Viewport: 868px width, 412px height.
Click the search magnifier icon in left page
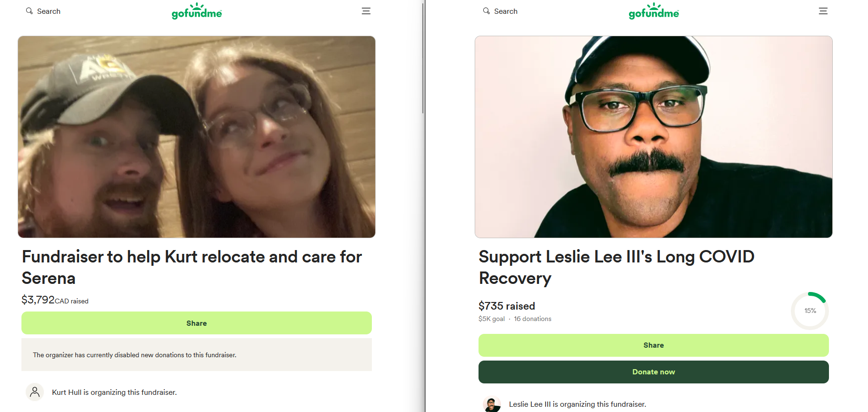[30, 11]
